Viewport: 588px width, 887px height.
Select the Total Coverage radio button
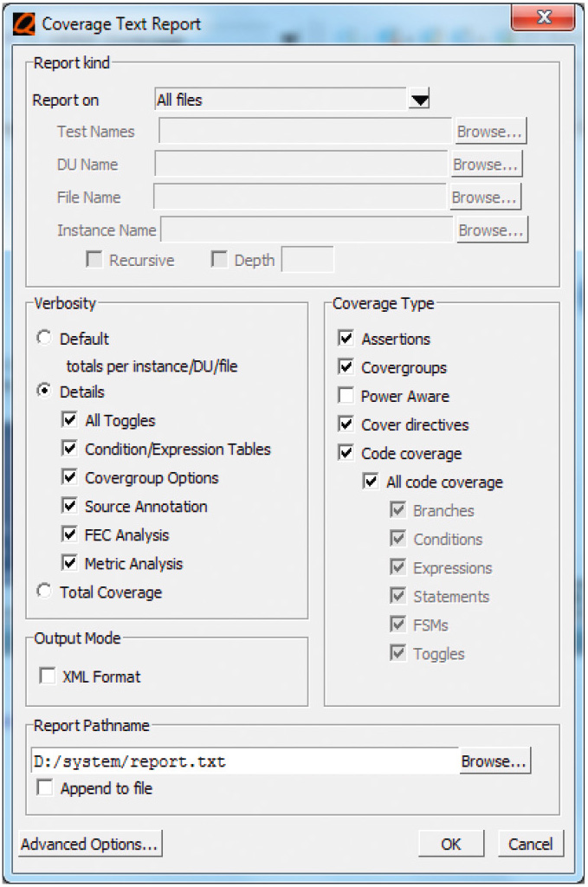(44, 591)
